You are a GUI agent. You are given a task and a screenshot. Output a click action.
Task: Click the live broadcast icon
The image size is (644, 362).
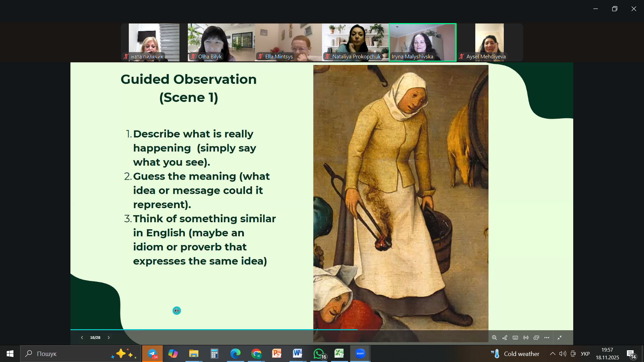(x=526, y=338)
